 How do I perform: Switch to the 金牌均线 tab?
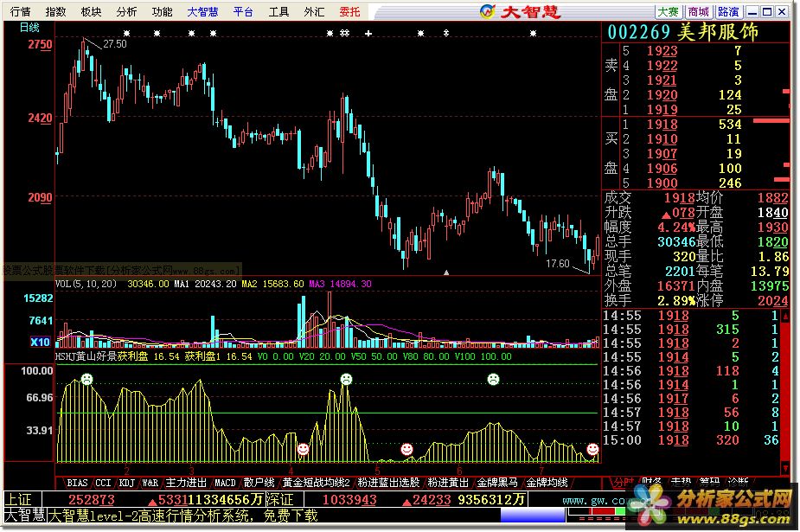[547, 483]
